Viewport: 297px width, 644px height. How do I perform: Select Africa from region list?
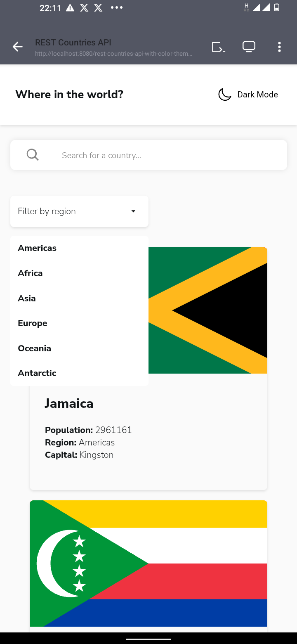(x=30, y=273)
